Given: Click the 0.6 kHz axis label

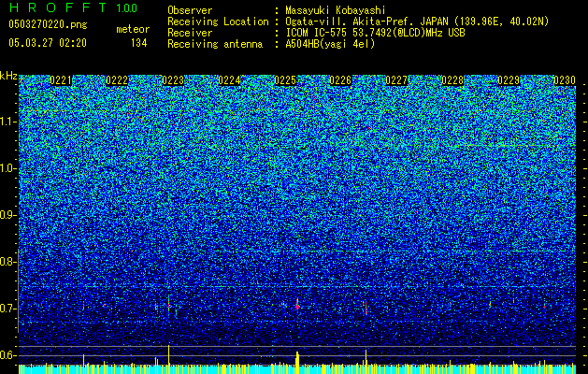Looking at the screenshot, I should click(x=7, y=355).
